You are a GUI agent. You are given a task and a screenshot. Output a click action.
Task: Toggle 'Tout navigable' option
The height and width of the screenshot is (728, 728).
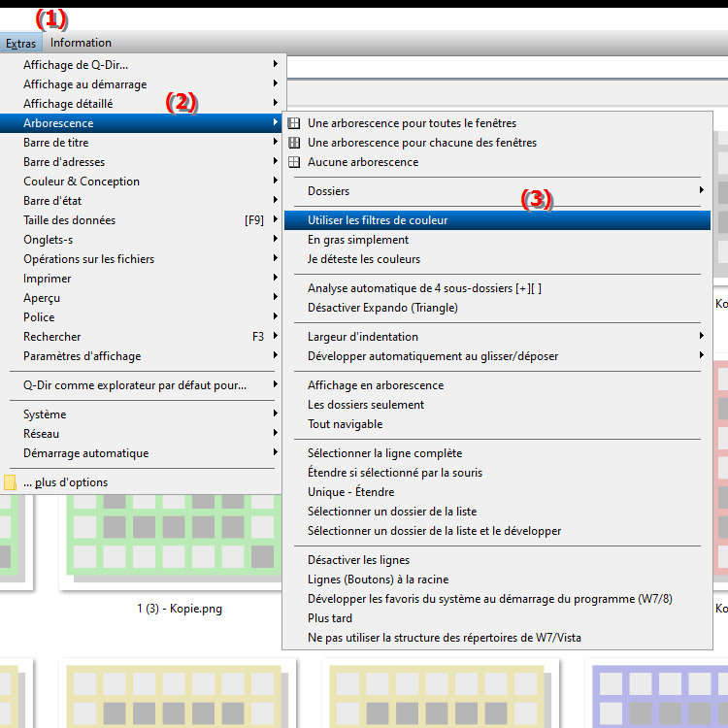497,424
